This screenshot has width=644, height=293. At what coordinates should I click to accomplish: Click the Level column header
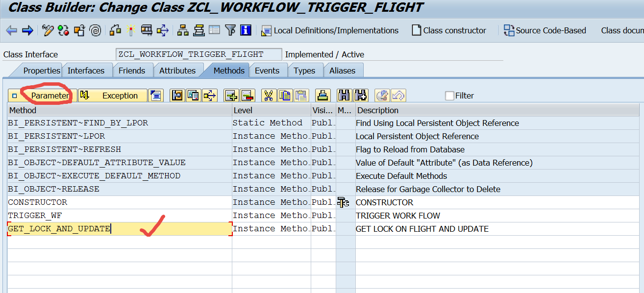coord(272,110)
